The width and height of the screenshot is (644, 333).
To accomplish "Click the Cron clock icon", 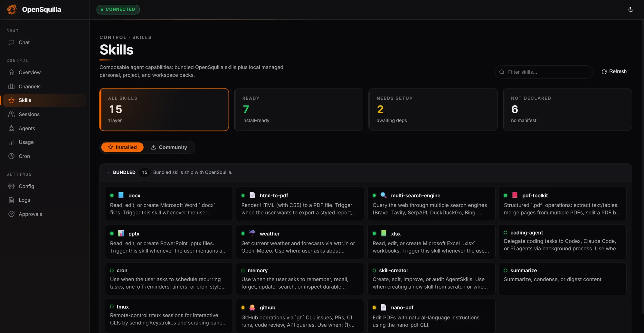I will [11, 156].
